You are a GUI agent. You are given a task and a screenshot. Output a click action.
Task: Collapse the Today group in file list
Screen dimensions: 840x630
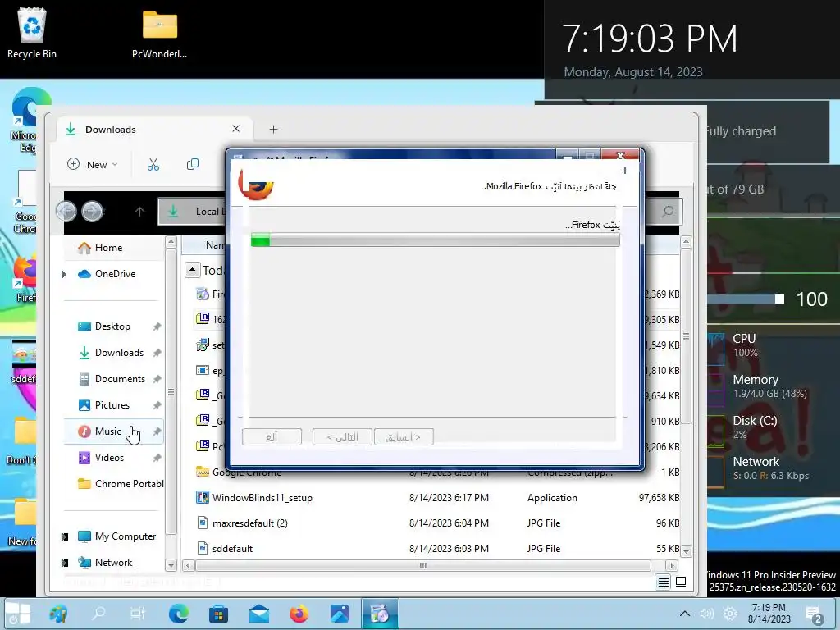point(192,269)
